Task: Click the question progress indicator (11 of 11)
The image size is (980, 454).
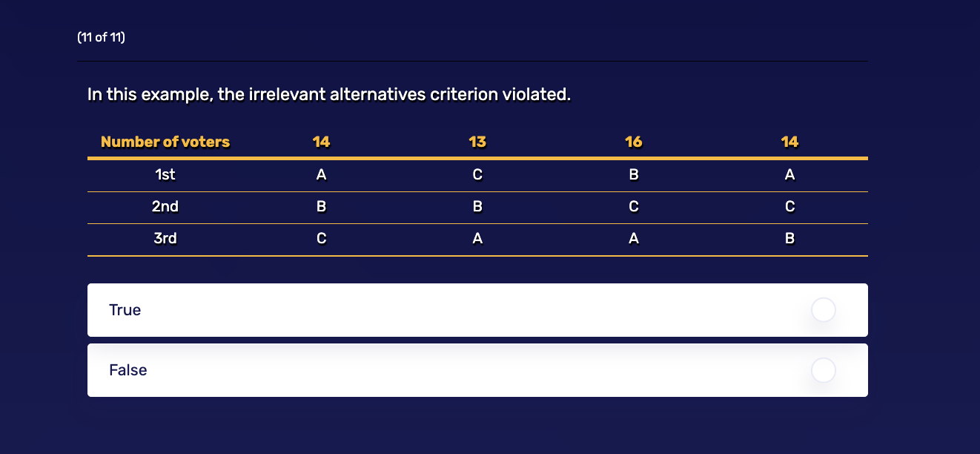Action: coord(100,36)
